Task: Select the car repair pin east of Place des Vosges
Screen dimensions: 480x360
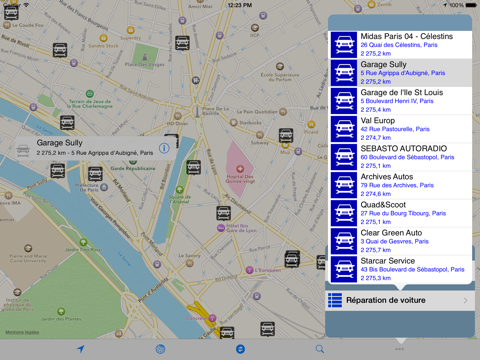Action: pos(182,43)
